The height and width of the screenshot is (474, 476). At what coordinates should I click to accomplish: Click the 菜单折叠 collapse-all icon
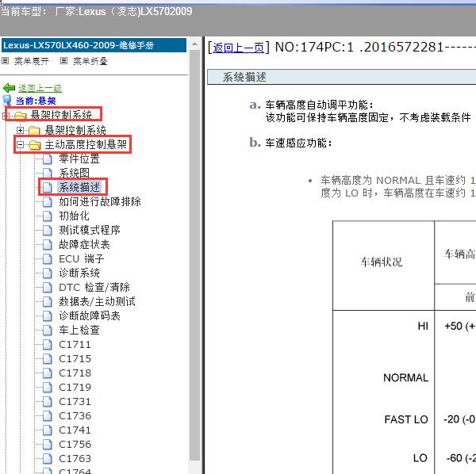point(63,61)
